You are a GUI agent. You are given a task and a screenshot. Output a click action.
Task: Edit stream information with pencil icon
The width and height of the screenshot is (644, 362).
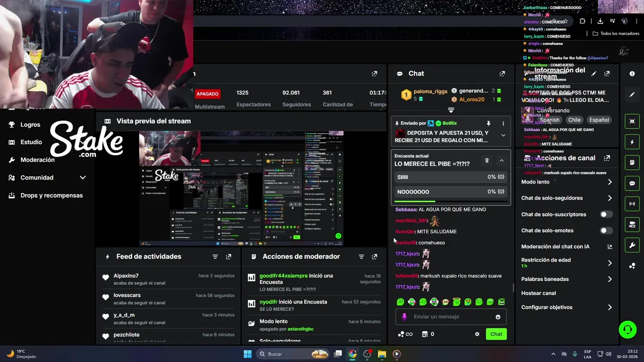pos(594,73)
